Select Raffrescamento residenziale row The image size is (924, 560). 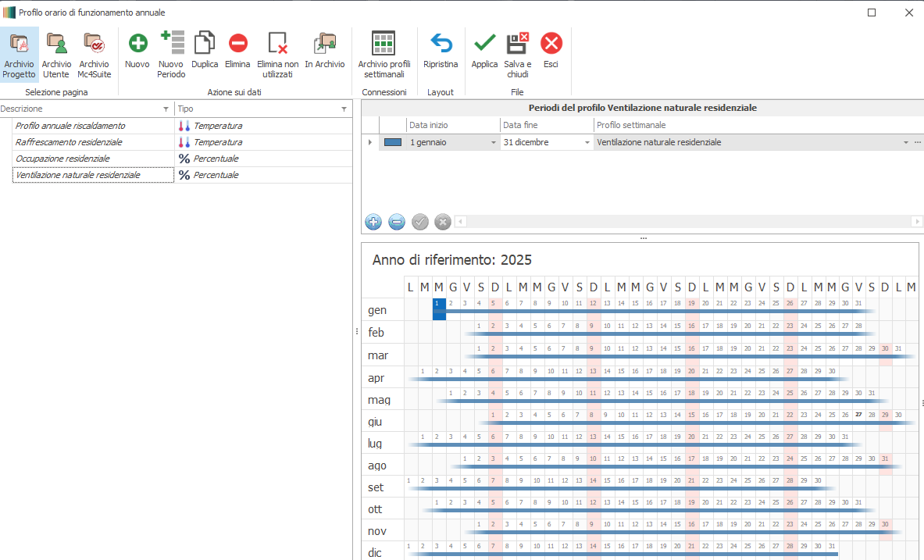pos(69,142)
